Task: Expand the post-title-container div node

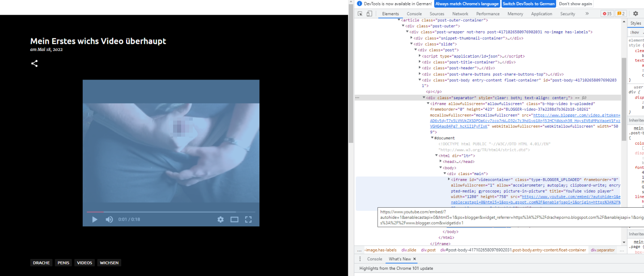Action: [x=420, y=62]
